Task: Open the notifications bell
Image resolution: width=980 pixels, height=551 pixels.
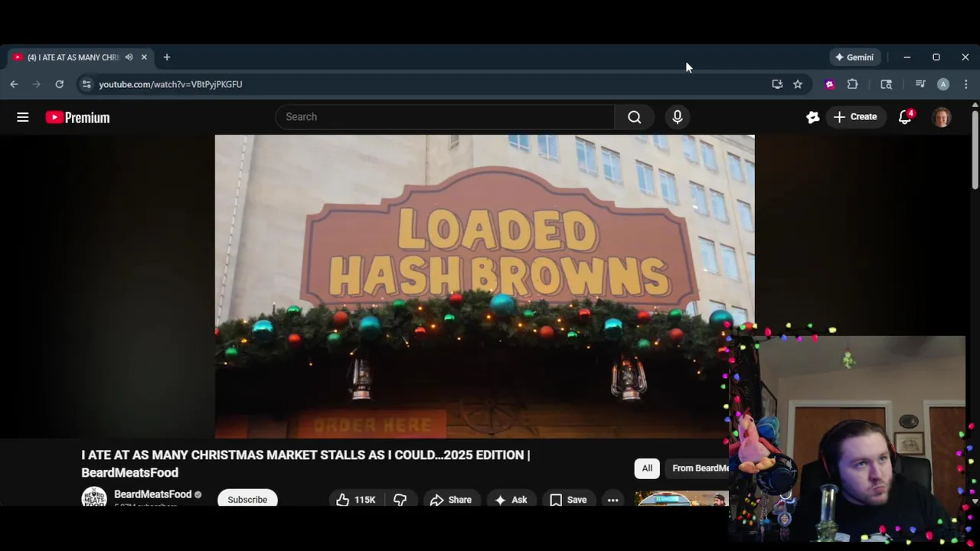Action: 905,117
